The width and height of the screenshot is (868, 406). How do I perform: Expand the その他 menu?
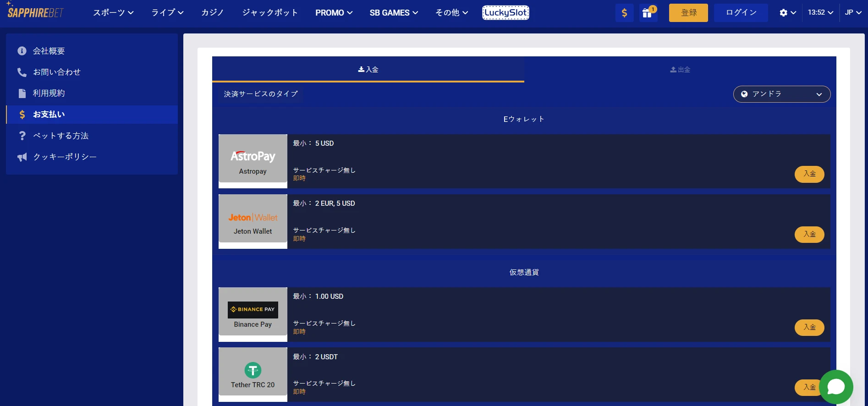[451, 13]
